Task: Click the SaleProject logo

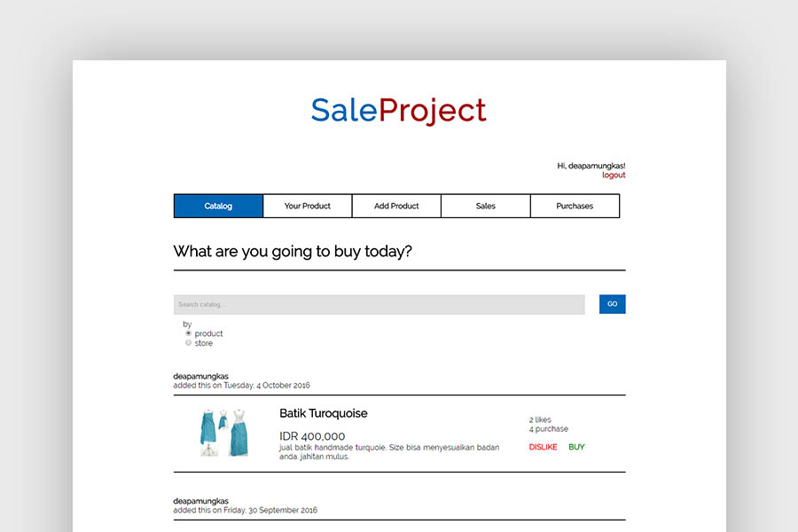Action: click(x=398, y=111)
